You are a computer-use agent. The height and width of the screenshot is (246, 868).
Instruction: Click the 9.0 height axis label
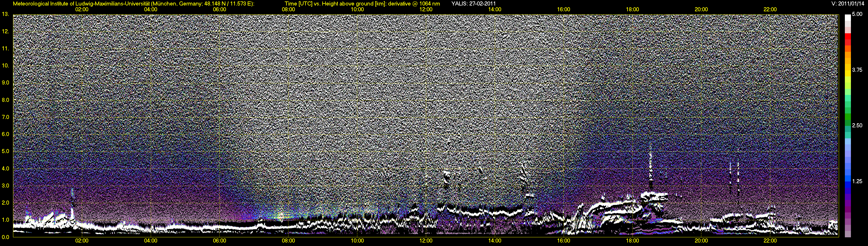[x=5, y=82]
